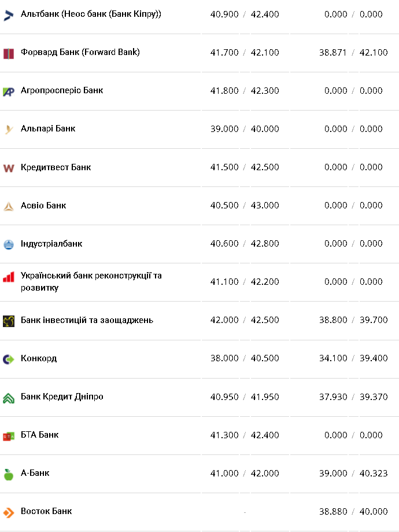This screenshot has width=399, height=532.
Task: Click the Конкорд bank logo icon
Action: coord(9,359)
